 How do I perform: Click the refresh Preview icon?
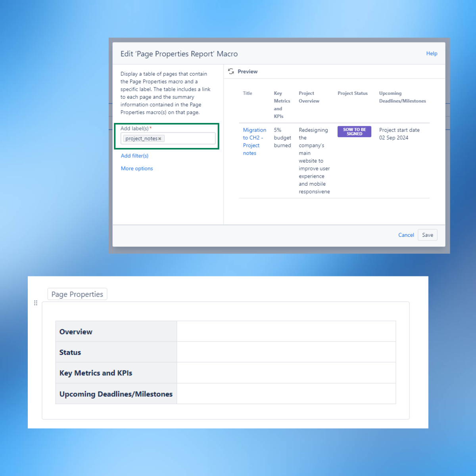click(x=231, y=71)
